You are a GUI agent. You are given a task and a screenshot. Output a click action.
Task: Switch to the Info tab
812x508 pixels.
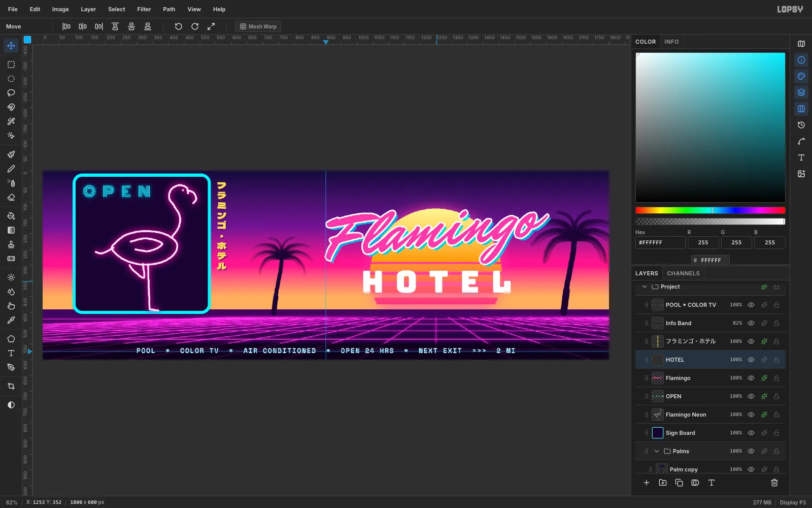coord(671,42)
